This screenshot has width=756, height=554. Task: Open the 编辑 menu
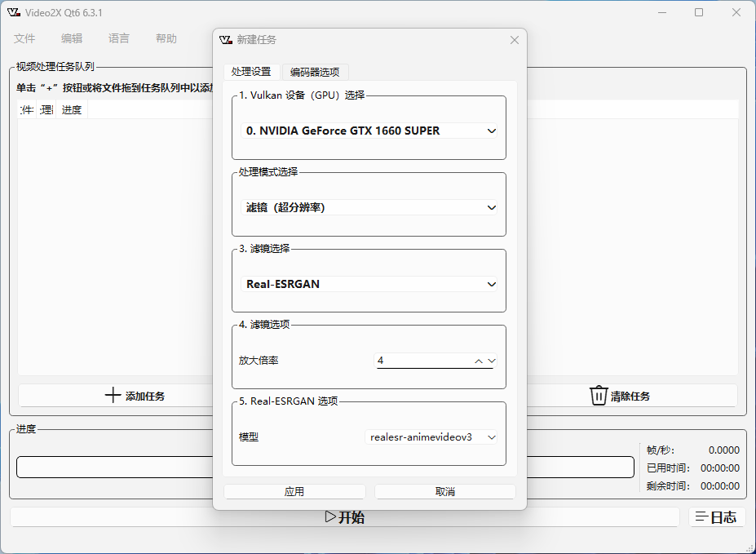tap(71, 38)
